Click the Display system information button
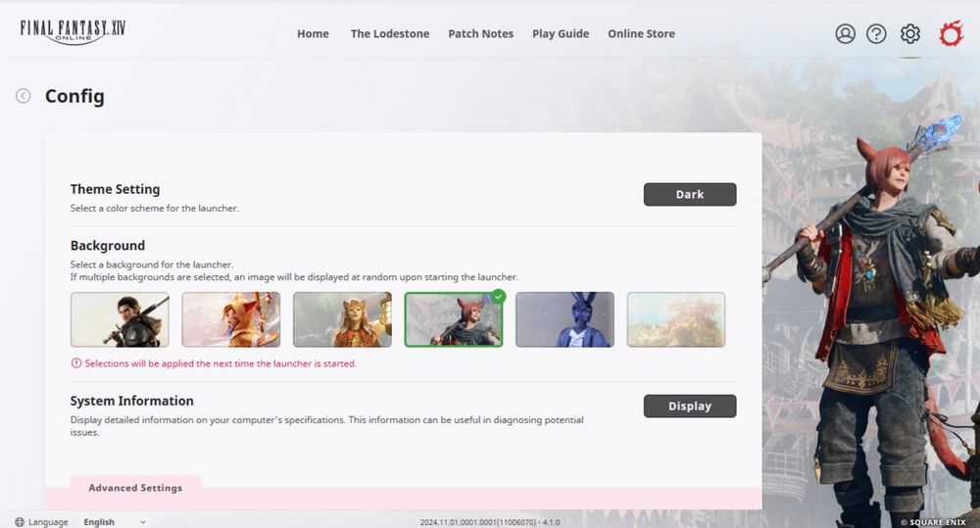 (x=690, y=407)
